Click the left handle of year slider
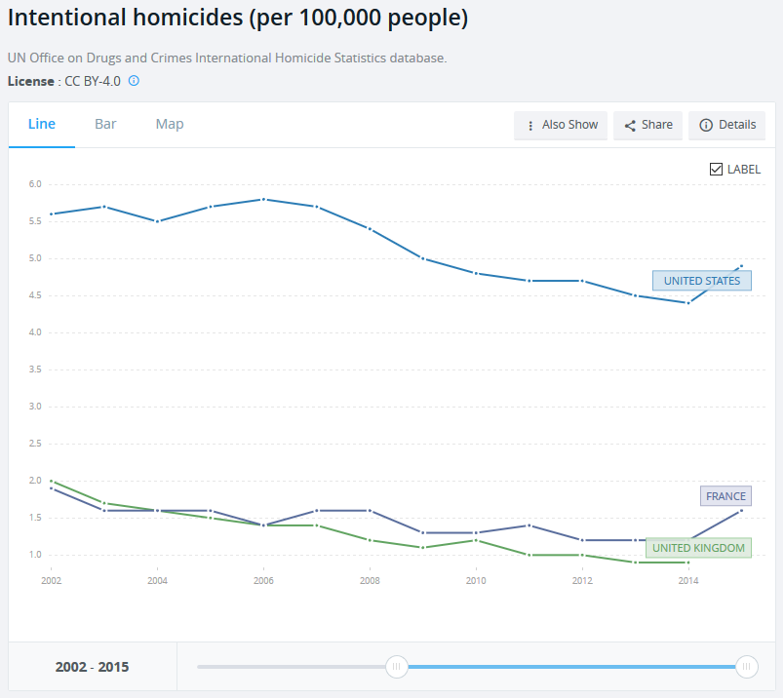 point(397,667)
